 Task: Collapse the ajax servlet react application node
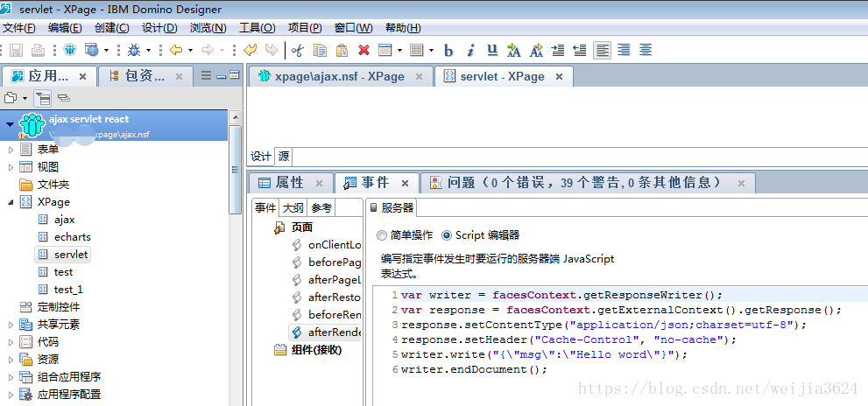(9, 123)
